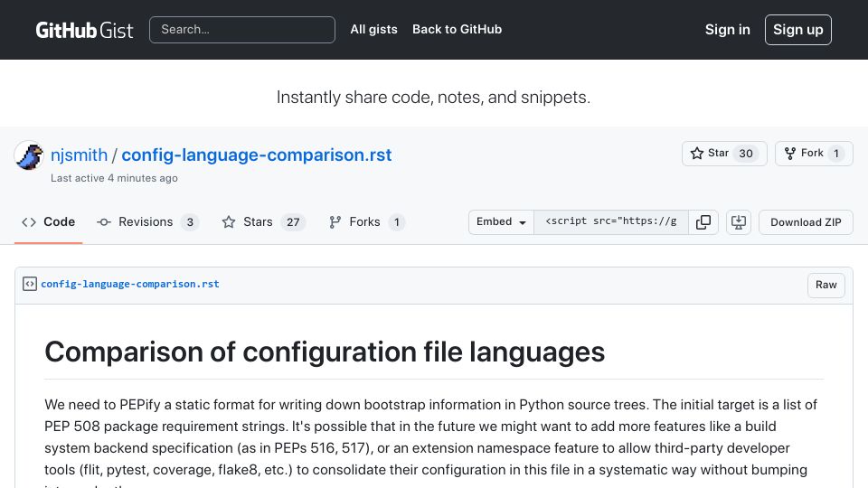This screenshot has width=868, height=488.
Task: Click the 'Last active 4 minutes ago' text
Action: (x=114, y=178)
